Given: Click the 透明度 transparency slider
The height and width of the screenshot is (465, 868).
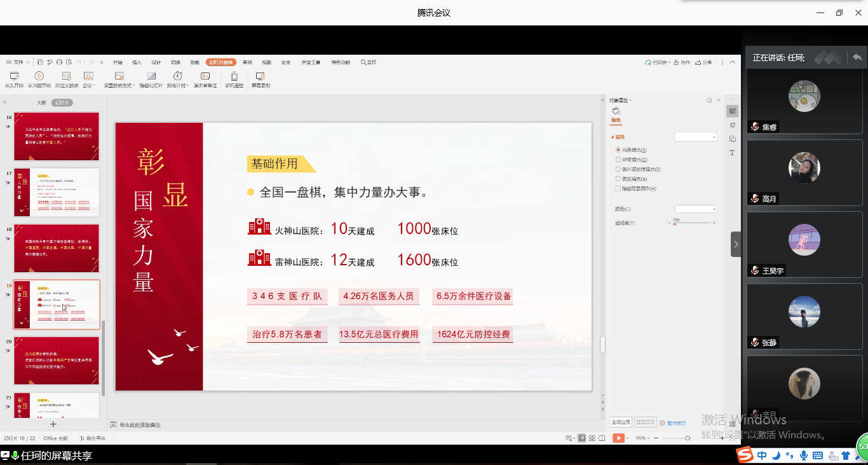Looking at the screenshot, I should pyautogui.click(x=693, y=223).
